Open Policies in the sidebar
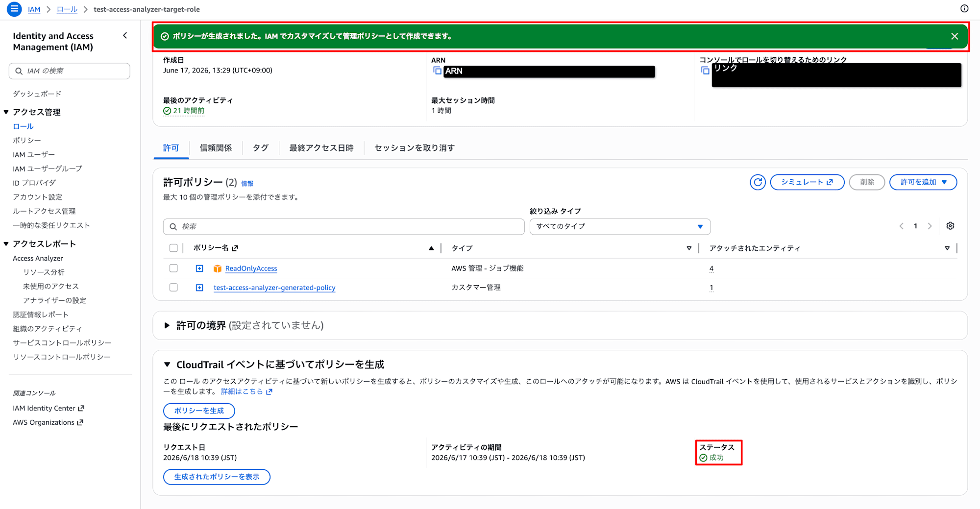 pyautogui.click(x=27, y=140)
